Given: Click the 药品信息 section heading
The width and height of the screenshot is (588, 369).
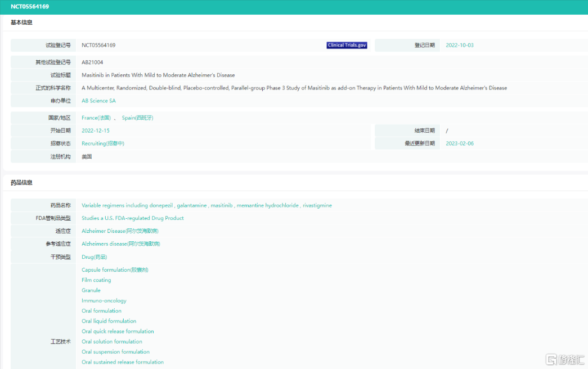Looking at the screenshot, I should coord(21,183).
